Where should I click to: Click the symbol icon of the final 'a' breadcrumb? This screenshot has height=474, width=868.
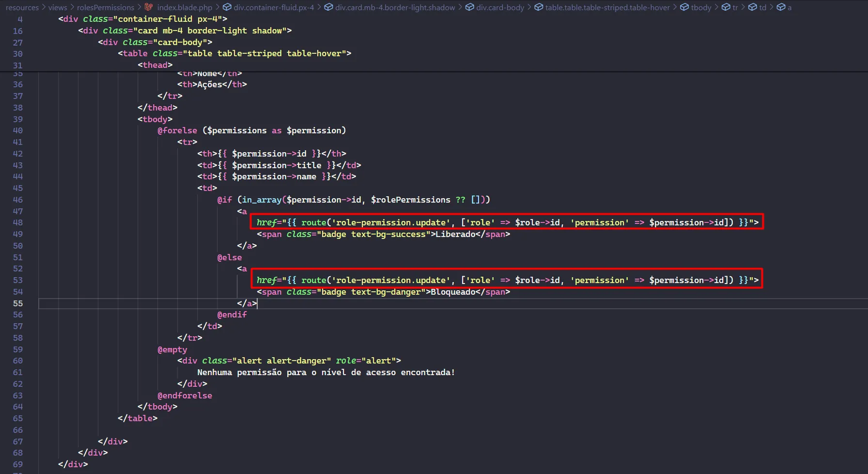(781, 7)
